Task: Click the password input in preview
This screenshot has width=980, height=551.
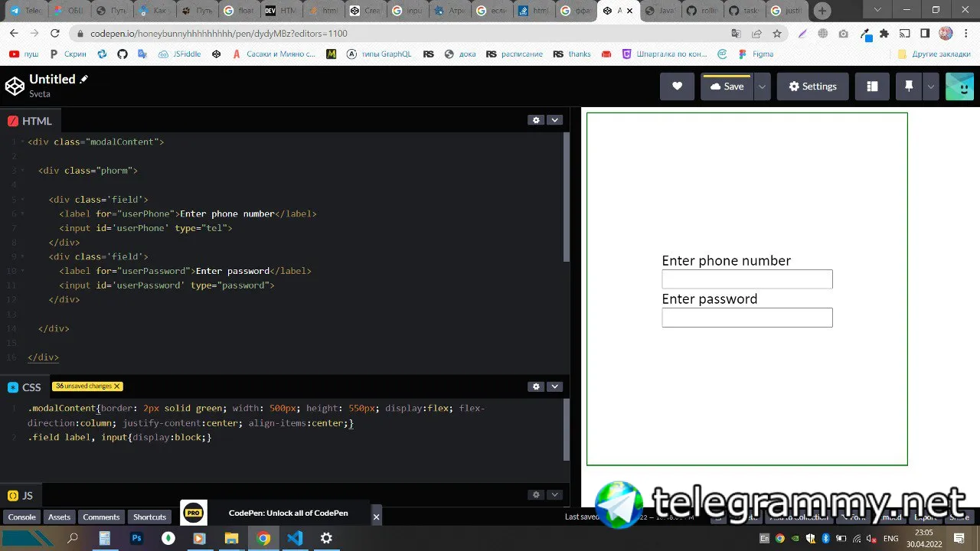Action: [x=747, y=318]
